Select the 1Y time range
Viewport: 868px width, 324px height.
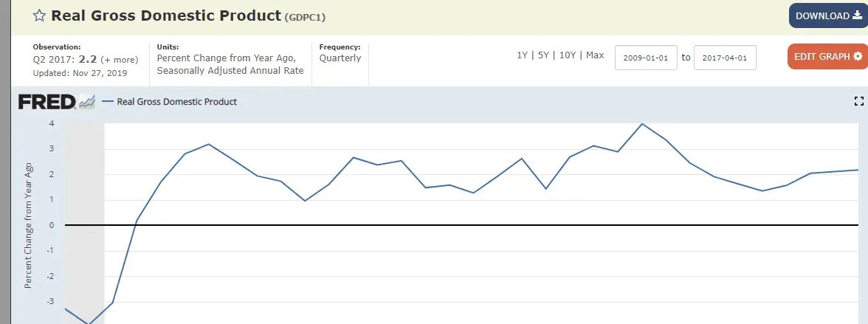[x=523, y=55]
